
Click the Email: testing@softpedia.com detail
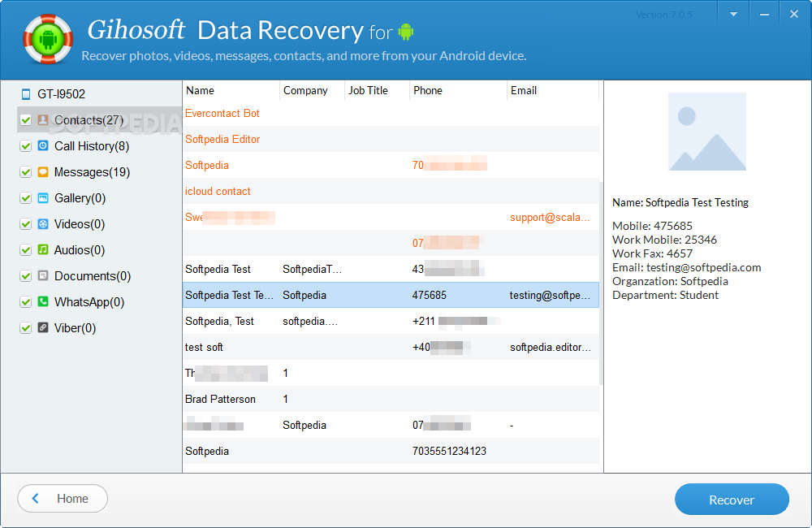pos(687,267)
